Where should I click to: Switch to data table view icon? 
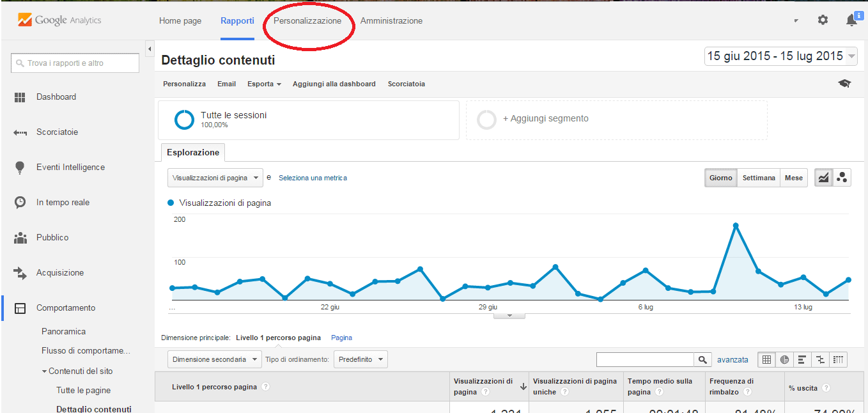point(766,360)
